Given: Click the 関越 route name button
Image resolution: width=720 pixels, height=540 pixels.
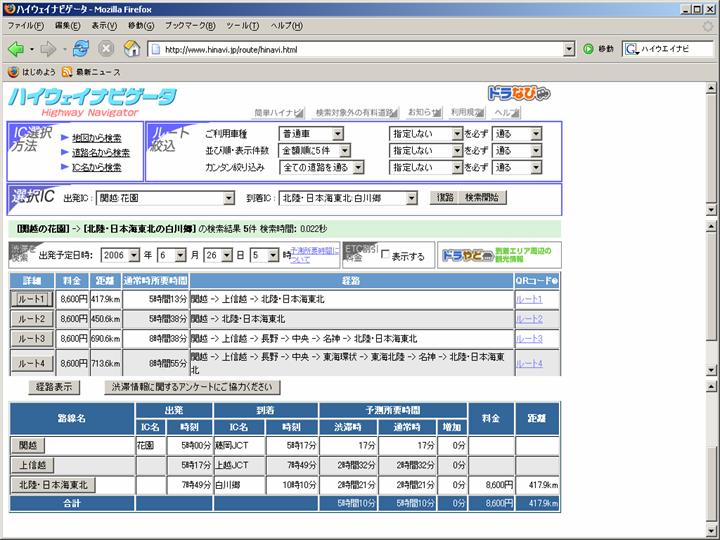Looking at the screenshot, I should [x=28, y=445].
